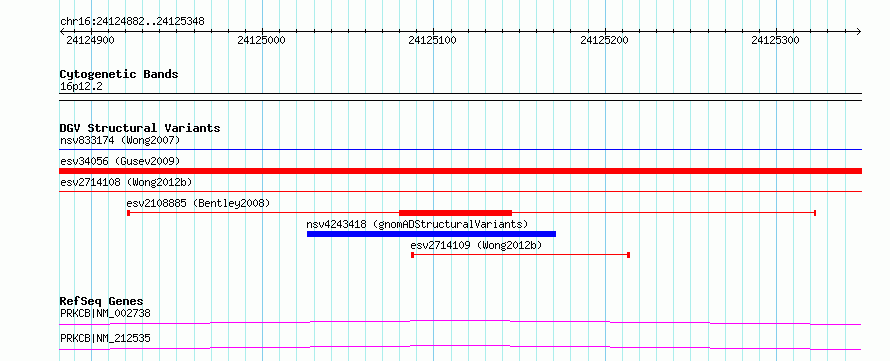
Task: Click the 16p12.2 cytogenetic band bar
Action: 460,97
